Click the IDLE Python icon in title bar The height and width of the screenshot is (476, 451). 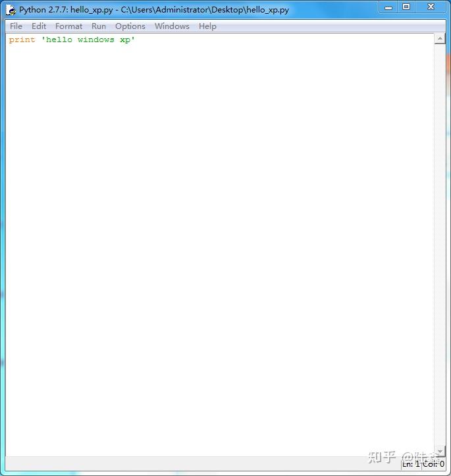[x=11, y=10]
